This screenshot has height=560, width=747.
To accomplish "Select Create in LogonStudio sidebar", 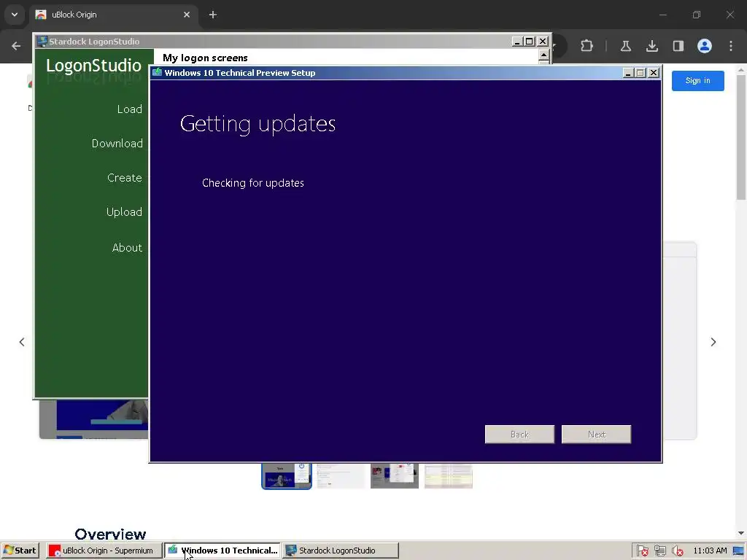I will tap(124, 178).
